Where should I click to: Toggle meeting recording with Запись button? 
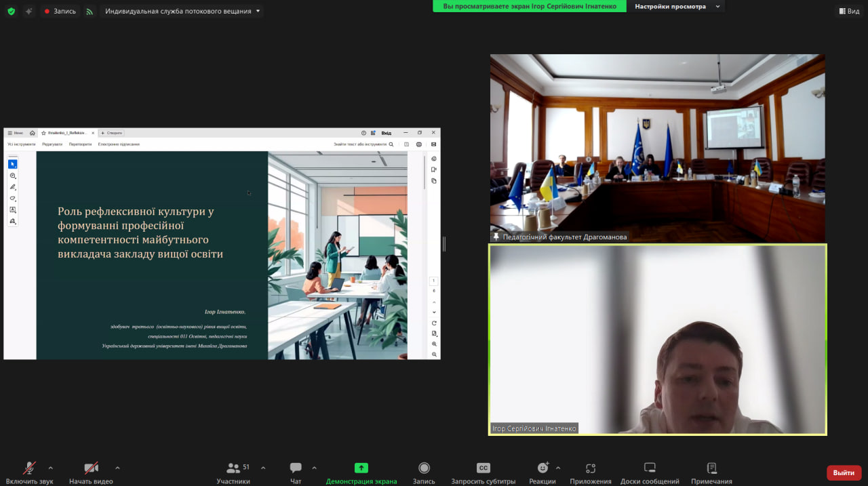click(x=424, y=472)
